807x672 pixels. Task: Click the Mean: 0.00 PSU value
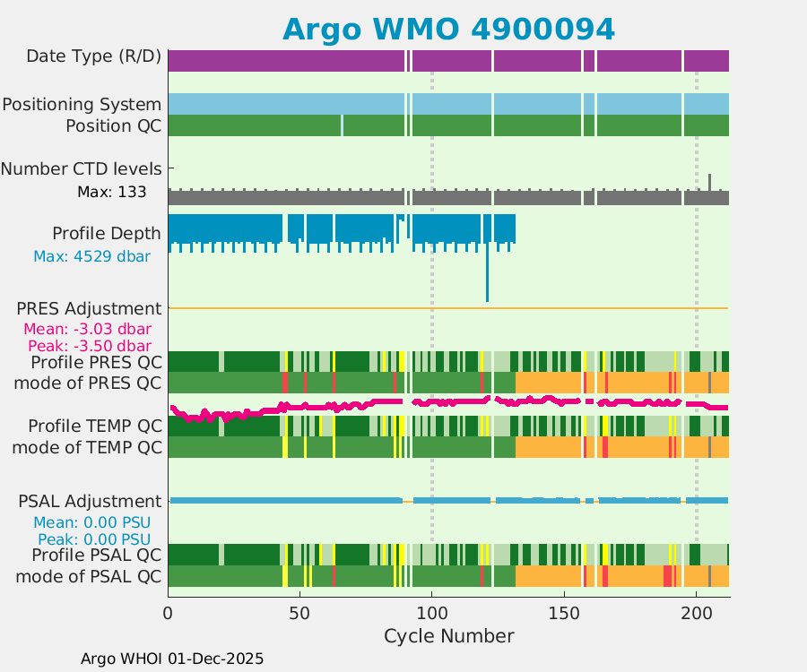coord(91,522)
